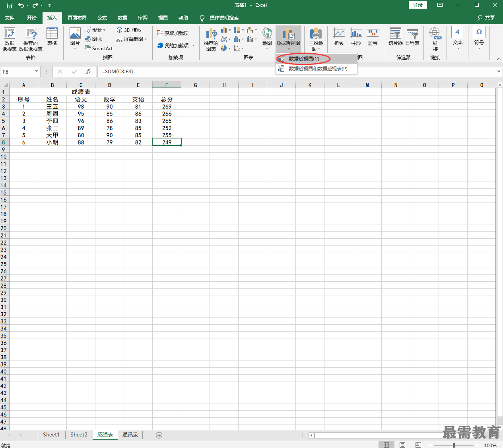The image size is (503, 448).
Task: Switch to Formulas (公式) tab
Action: [102, 18]
